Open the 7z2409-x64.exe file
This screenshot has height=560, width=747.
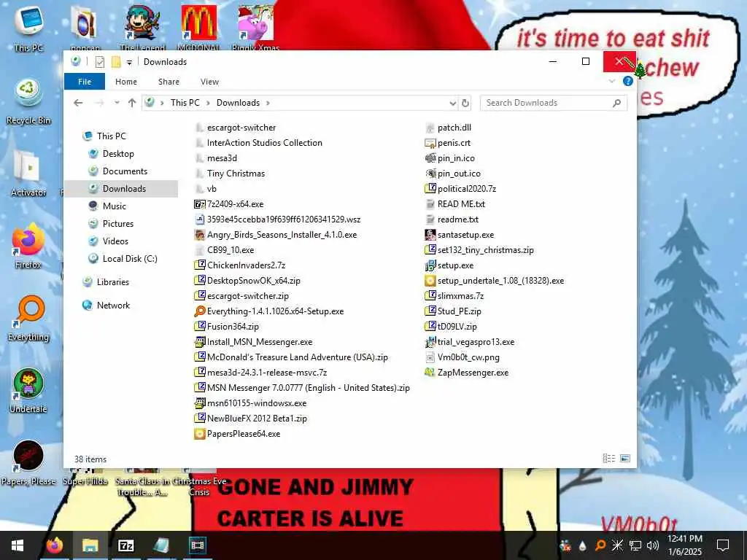pos(228,204)
